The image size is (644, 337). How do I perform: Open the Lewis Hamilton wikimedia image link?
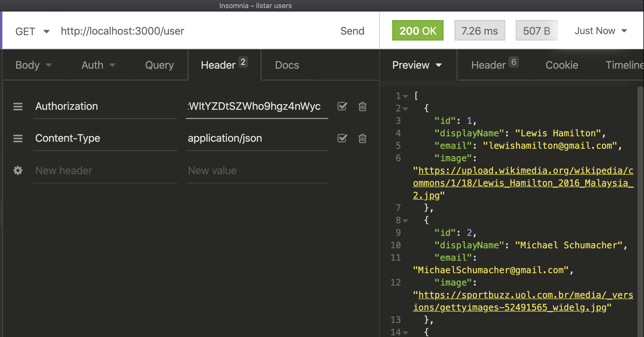(x=523, y=183)
